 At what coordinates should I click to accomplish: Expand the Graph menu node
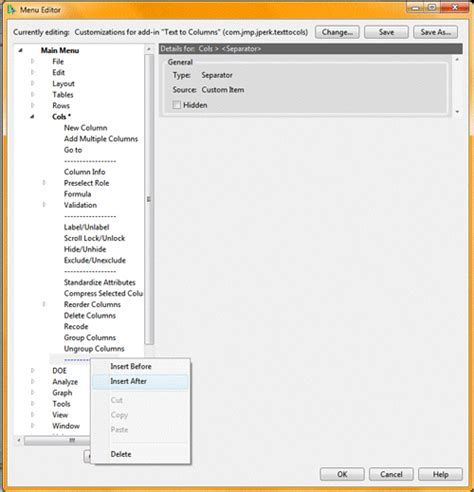click(x=32, y=393)
